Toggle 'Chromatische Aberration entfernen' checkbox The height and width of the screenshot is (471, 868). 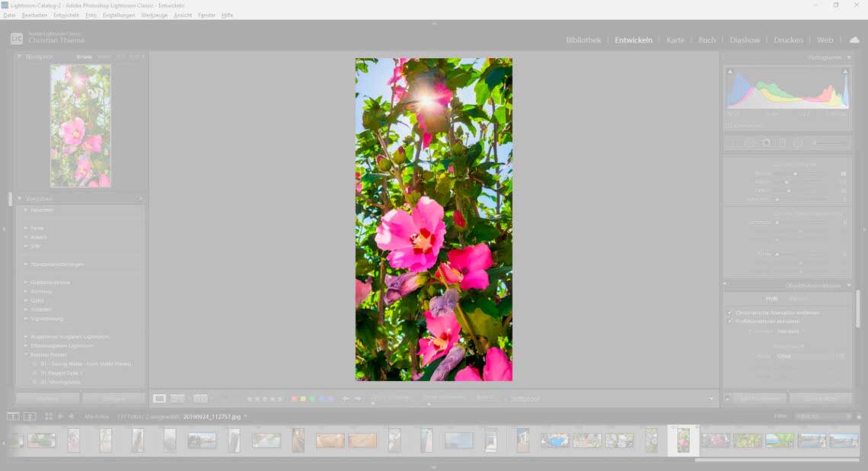pos(729,312)
